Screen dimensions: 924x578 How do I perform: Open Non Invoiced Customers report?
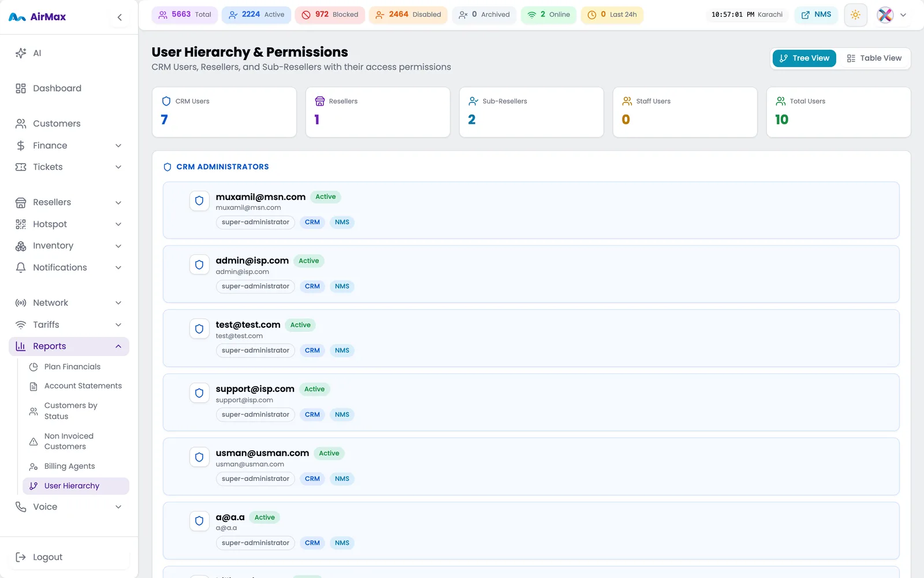(x=76, y=442)
